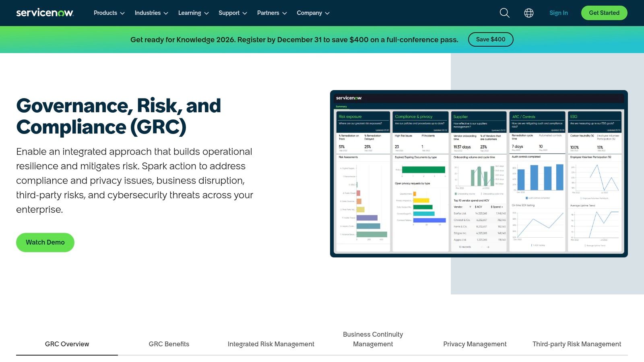Open the Sign In link
The image size is (644, 362).
[558, 12]
